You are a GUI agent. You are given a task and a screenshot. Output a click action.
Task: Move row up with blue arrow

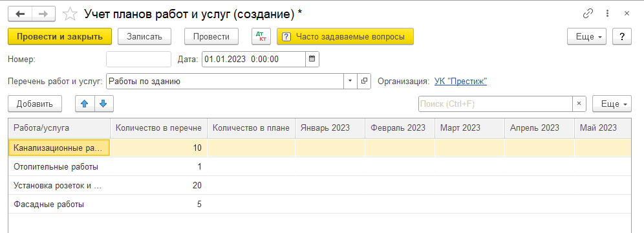(85, 104)
